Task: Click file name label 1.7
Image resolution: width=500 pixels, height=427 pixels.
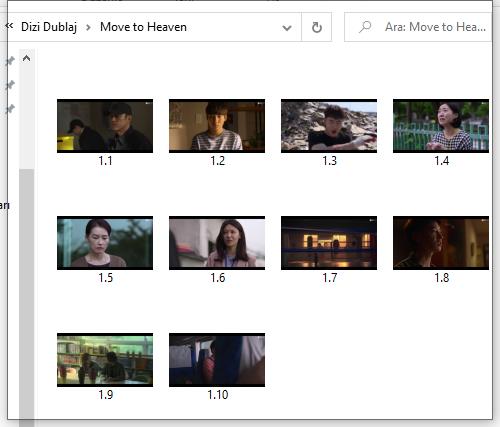Action: click(x=330, y=278)
